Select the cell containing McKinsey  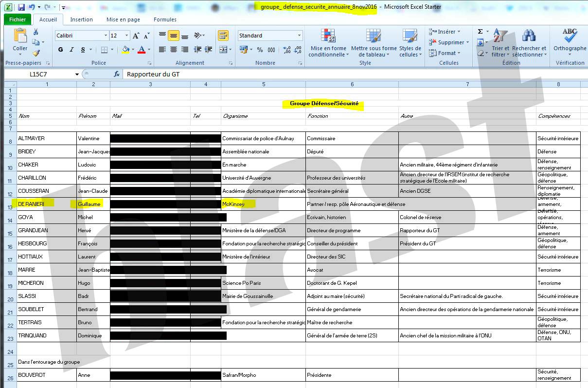click(263, 204)
